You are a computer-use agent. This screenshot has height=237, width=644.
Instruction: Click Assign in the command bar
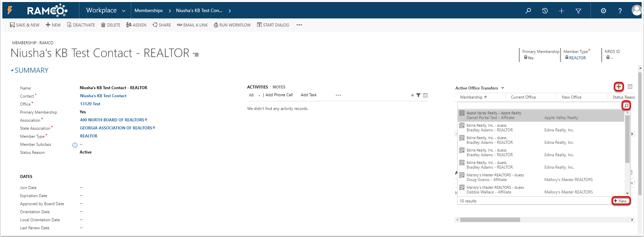136,25
